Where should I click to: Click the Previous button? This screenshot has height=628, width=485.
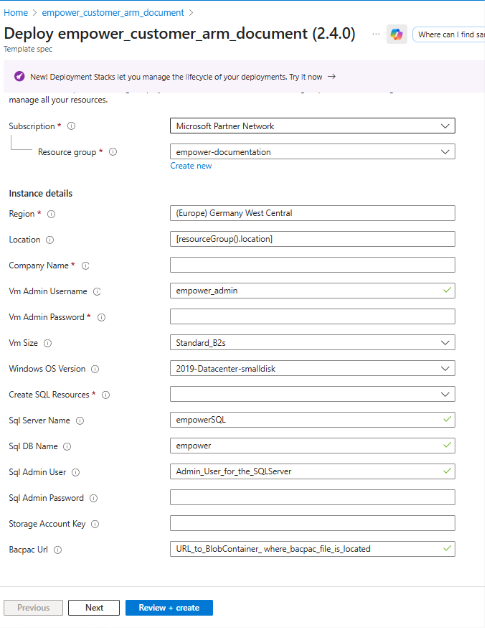(x=33, y=608)
